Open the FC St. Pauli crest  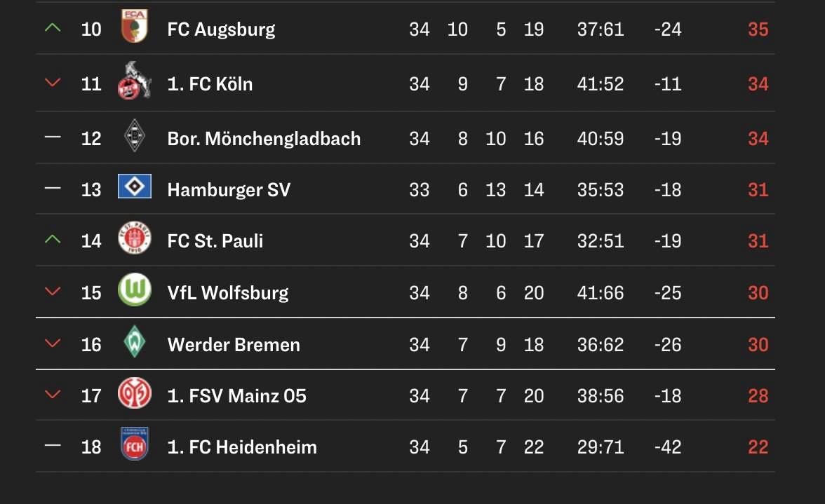tap(134, 239)
